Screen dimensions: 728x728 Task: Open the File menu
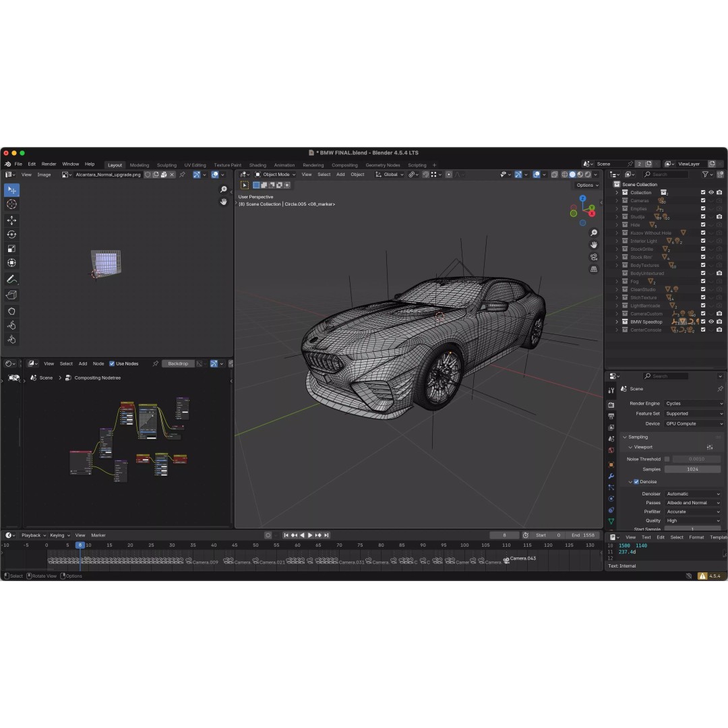(18, 164)
